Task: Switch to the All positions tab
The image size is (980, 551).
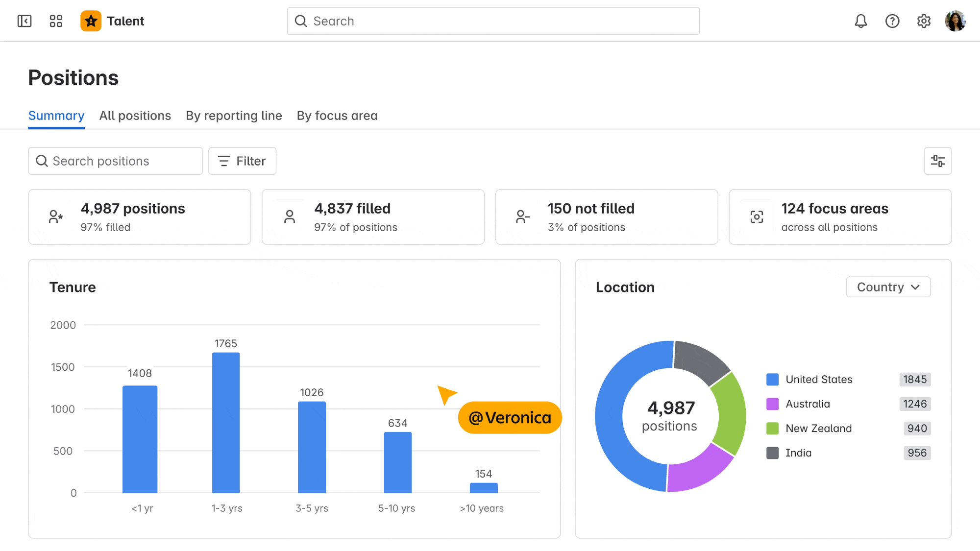Action: click(x=135, y=116)
